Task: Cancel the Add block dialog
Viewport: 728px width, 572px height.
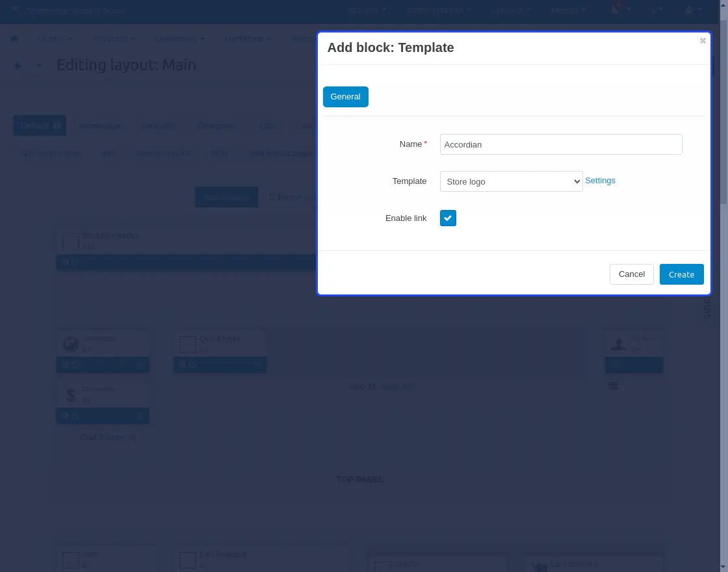Action: (631, 274)
